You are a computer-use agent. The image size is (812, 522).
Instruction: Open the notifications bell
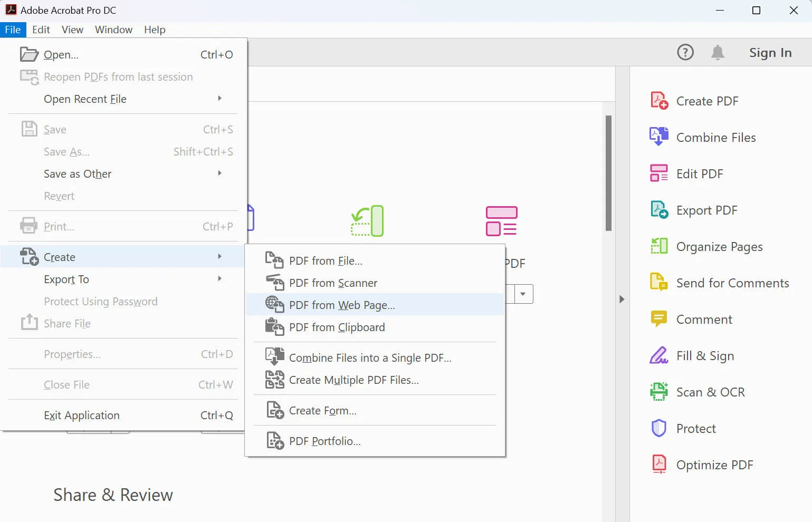point(717,52)
